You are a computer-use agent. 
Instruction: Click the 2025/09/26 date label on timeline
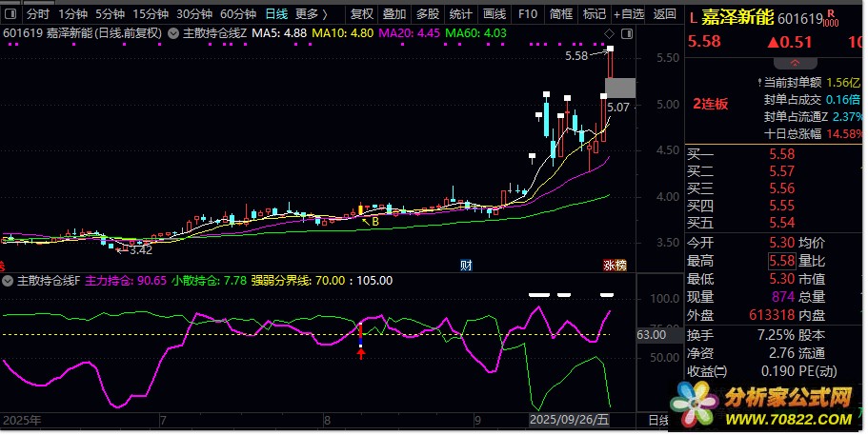[x=568, y=420]
